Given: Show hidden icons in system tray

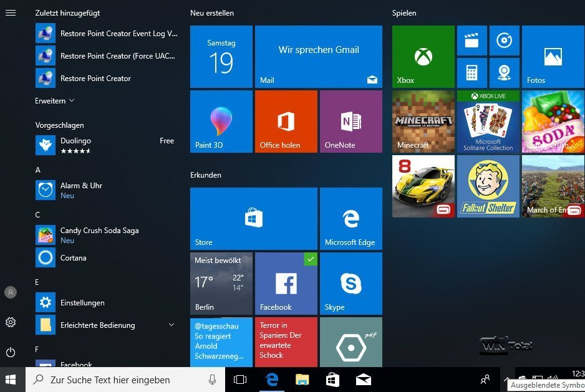Looking at the screenshot, I should [506, 379].
